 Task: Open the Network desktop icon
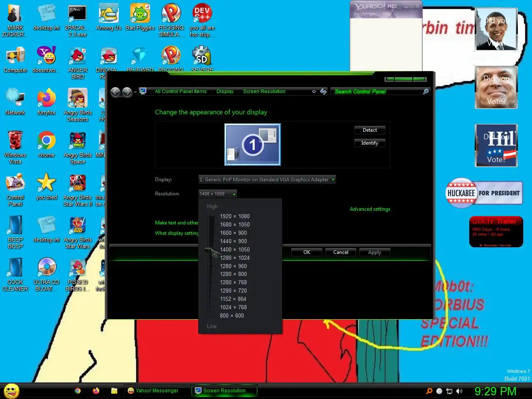coord(15,102)
